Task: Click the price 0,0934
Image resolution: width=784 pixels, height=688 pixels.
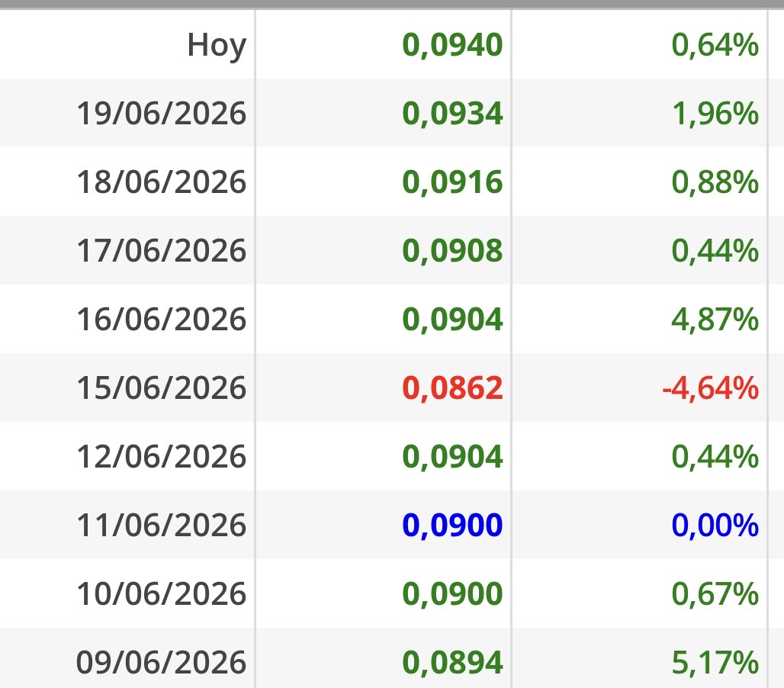Action: point(452,113)
